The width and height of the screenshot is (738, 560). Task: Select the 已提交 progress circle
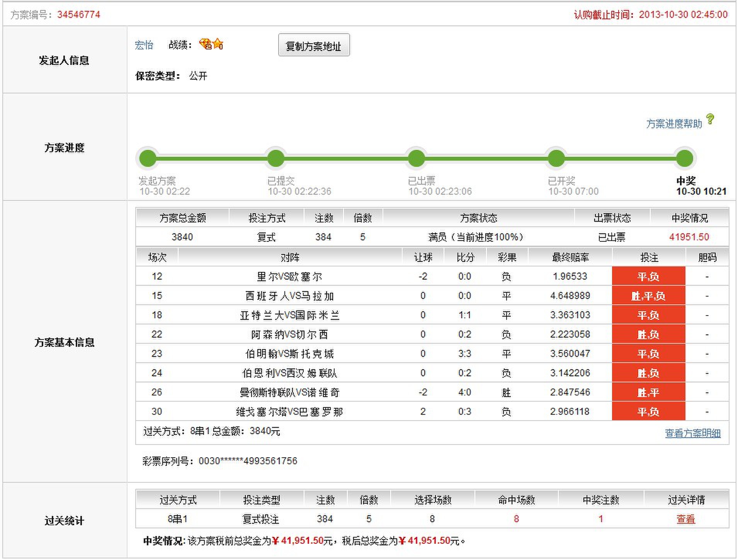tap(276, 158)
